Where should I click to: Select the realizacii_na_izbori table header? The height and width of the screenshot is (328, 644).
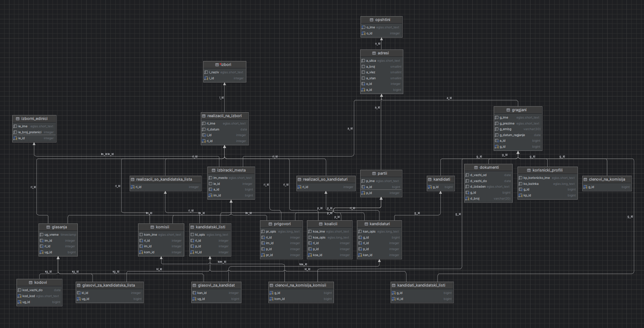(x=225, y=116)
